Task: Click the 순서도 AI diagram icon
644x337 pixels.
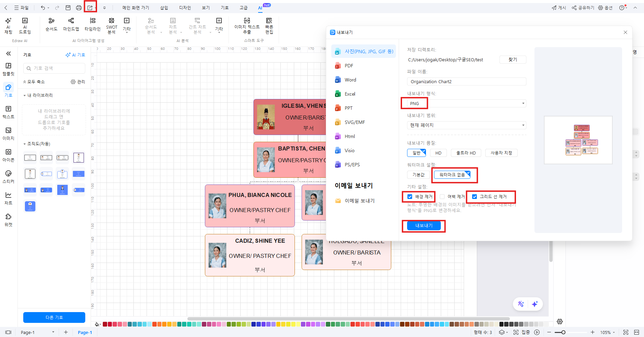Action: point(52,25)
